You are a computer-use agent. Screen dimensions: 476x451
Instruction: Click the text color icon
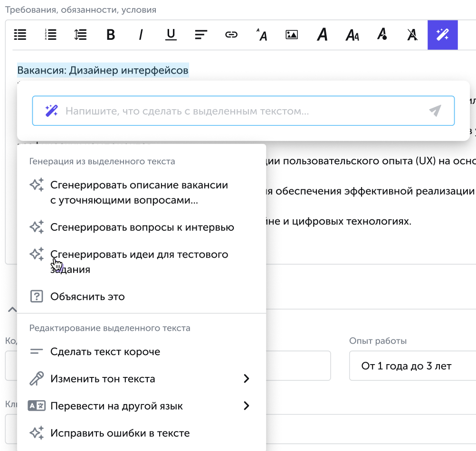(x=382, y=35)
